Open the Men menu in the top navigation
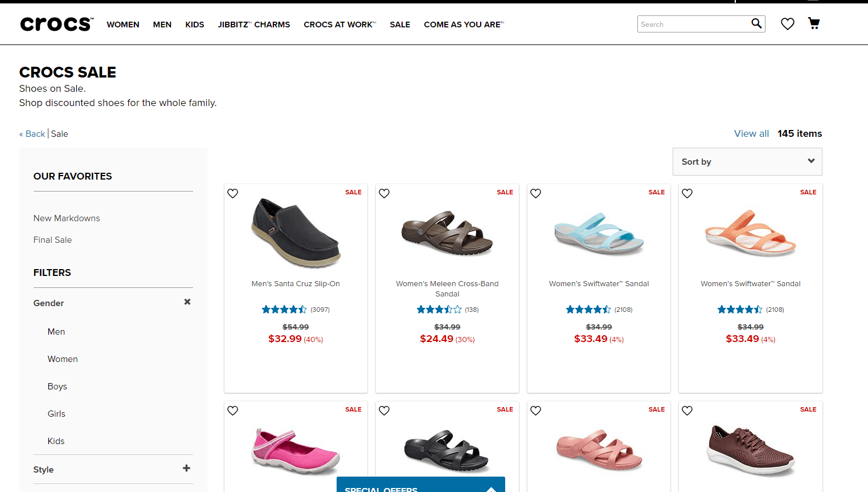This screenshot has height=492, width=868. tap(162, 25)
